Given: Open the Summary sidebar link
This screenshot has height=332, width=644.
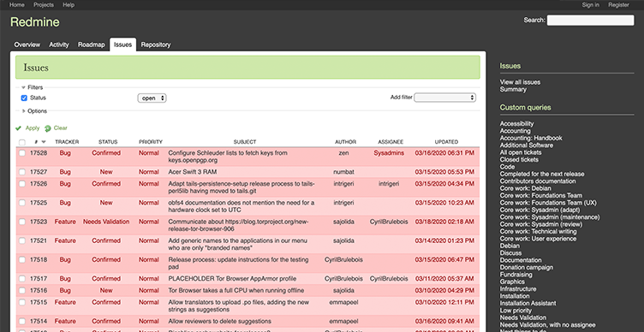Looking at the screenshot, I should coord(513,89).
